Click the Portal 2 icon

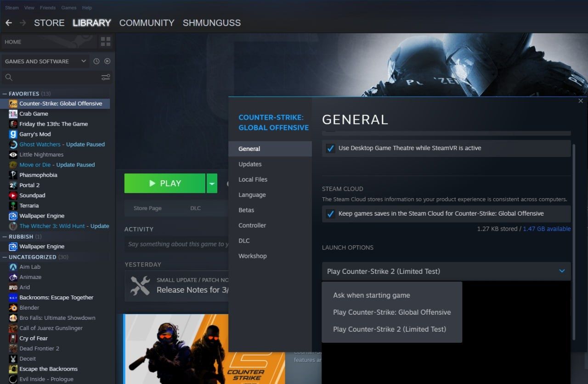click(13, 185)
